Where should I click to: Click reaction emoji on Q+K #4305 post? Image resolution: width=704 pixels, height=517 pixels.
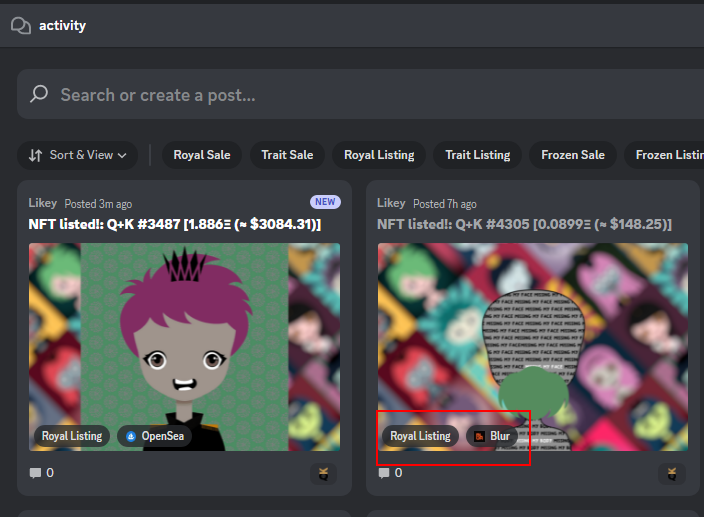pos(672,474)
